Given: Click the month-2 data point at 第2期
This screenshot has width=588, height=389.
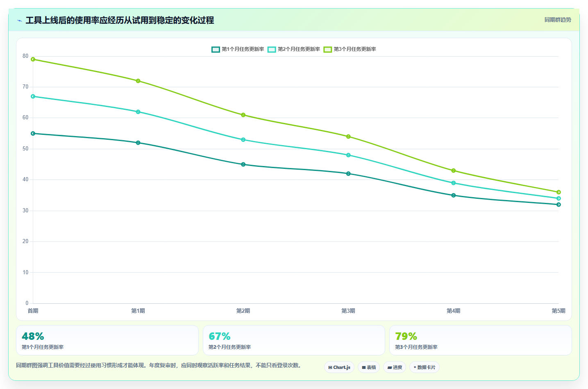Looking at the screenshot, I should pos(243,140).
